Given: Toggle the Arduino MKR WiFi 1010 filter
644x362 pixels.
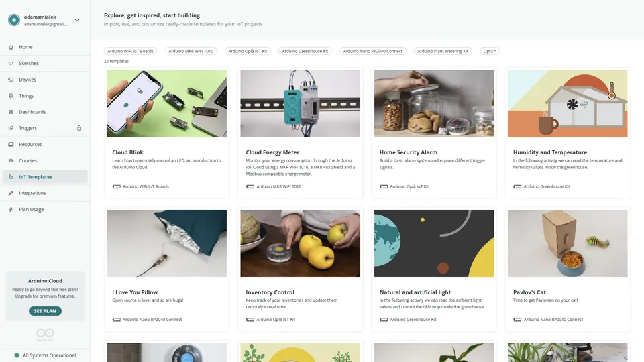Looking at the screenshot, I should (x=191, y=52).
